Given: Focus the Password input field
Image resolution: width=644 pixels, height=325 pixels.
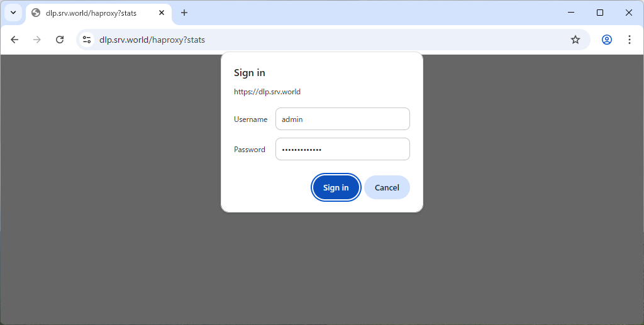Looking at the screenshot, I should (x=342, y=150).
